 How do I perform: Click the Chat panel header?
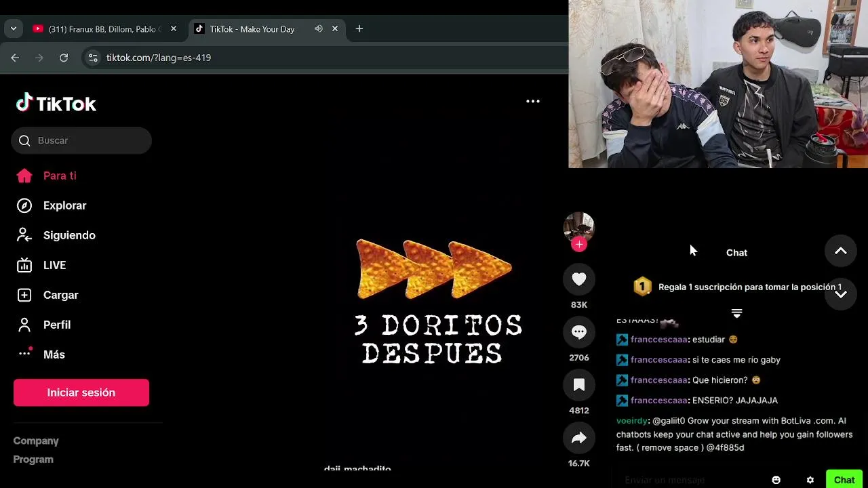coord(736,253)
